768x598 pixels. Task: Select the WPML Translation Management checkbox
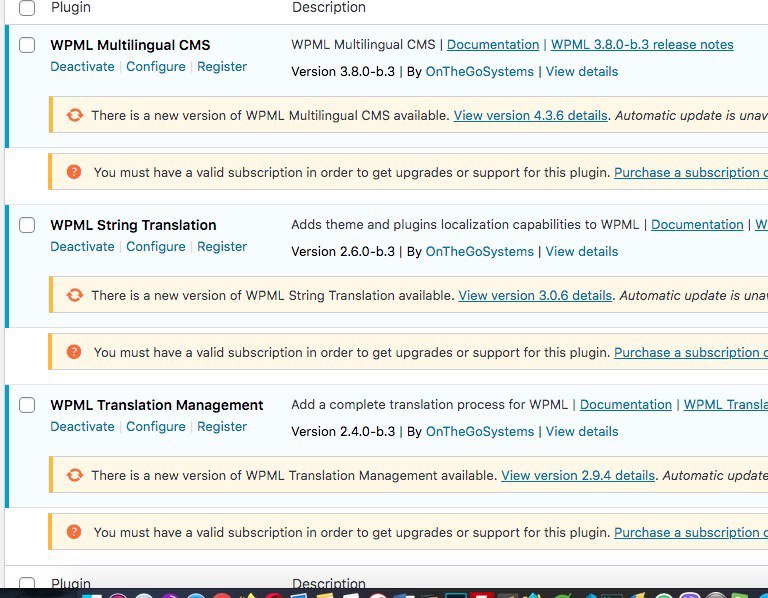pos(27,405)
